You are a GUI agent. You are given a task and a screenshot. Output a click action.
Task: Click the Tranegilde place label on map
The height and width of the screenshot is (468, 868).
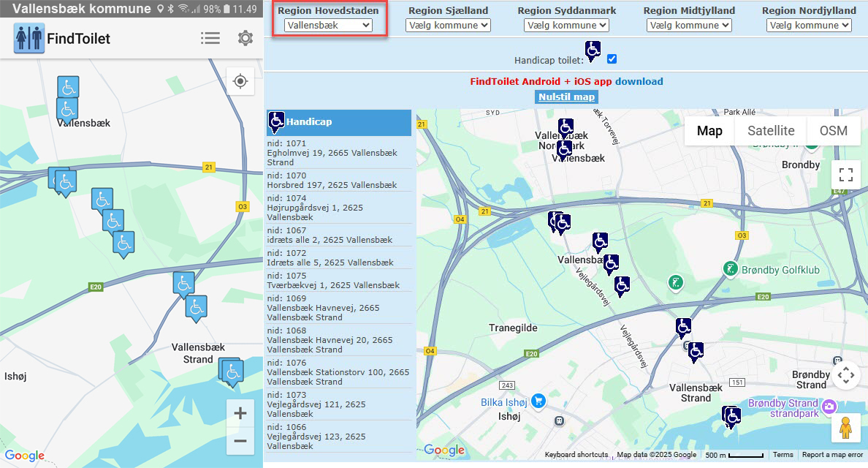[513, 328]
